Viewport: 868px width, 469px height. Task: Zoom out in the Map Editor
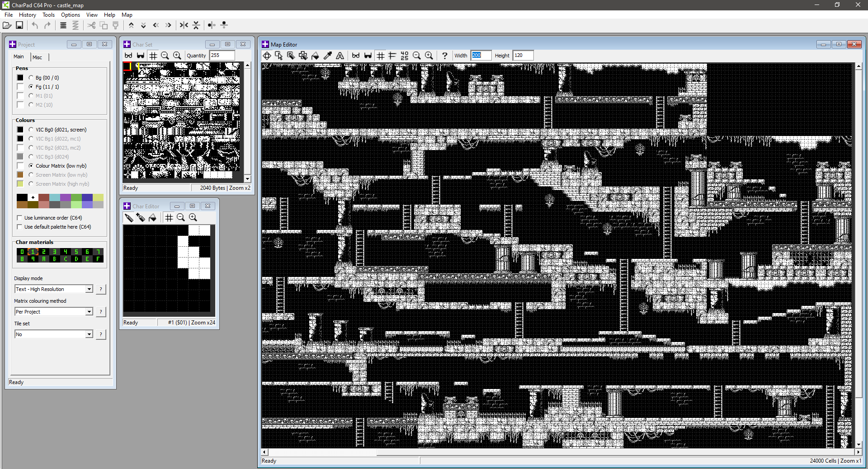pyautogui.click(x=417, y=56)
